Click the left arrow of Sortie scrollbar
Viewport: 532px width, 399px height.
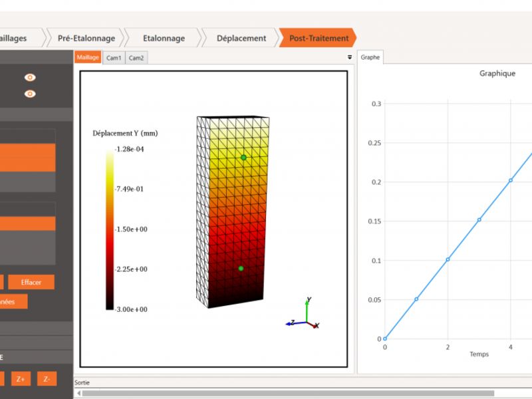[78, 393]
